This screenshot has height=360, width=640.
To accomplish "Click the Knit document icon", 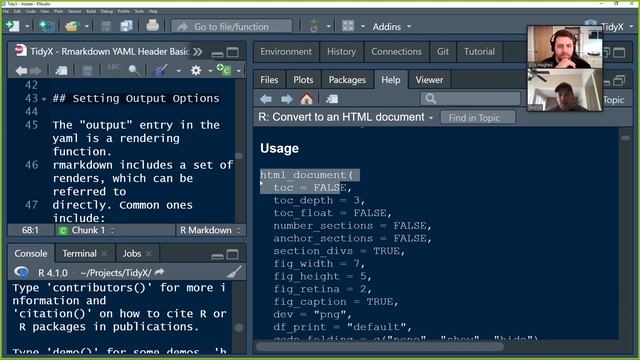I will pyautogui.click(x=160, y=70).
